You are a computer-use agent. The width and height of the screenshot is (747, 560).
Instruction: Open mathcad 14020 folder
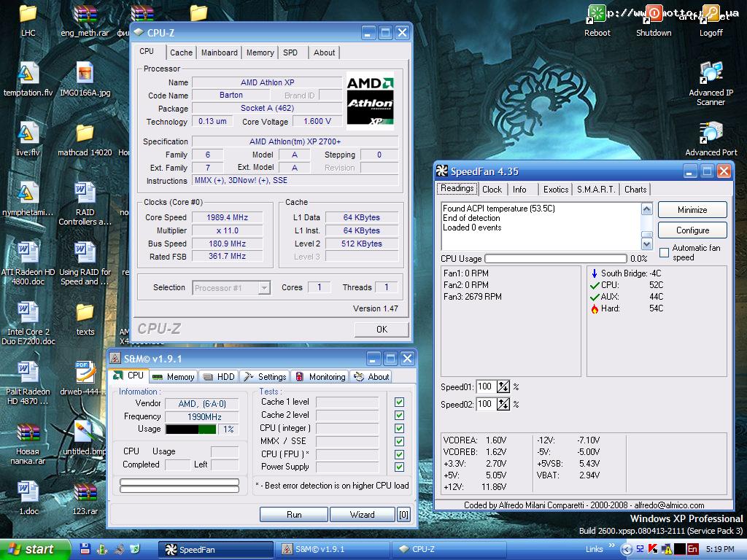coord(85,138)
